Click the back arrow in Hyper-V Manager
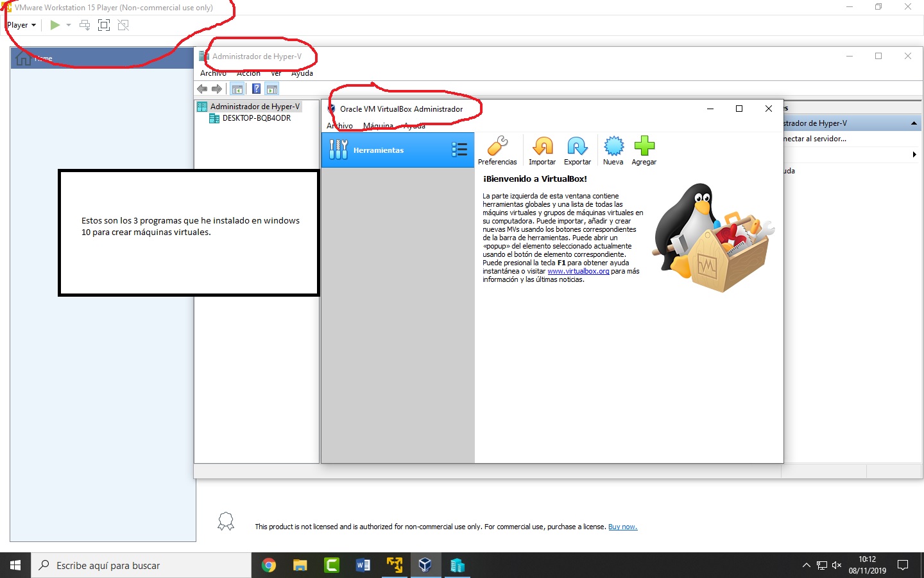Screen dimensions: 924x578 [201, 89]
